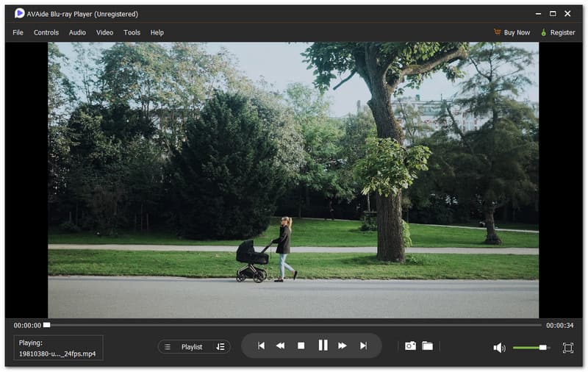Open the snapshot folder
The width and height of the screenshot is (588, 372).
[427, 346]
